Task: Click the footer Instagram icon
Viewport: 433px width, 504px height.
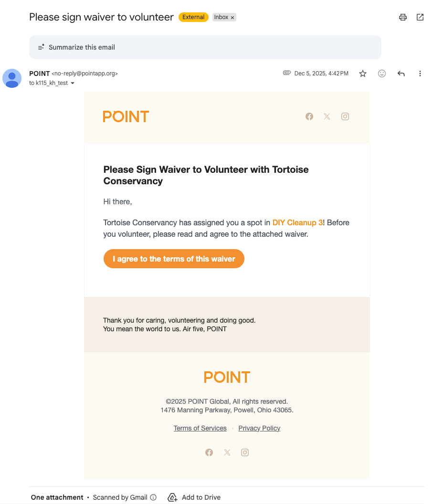Action: [245, 452]
